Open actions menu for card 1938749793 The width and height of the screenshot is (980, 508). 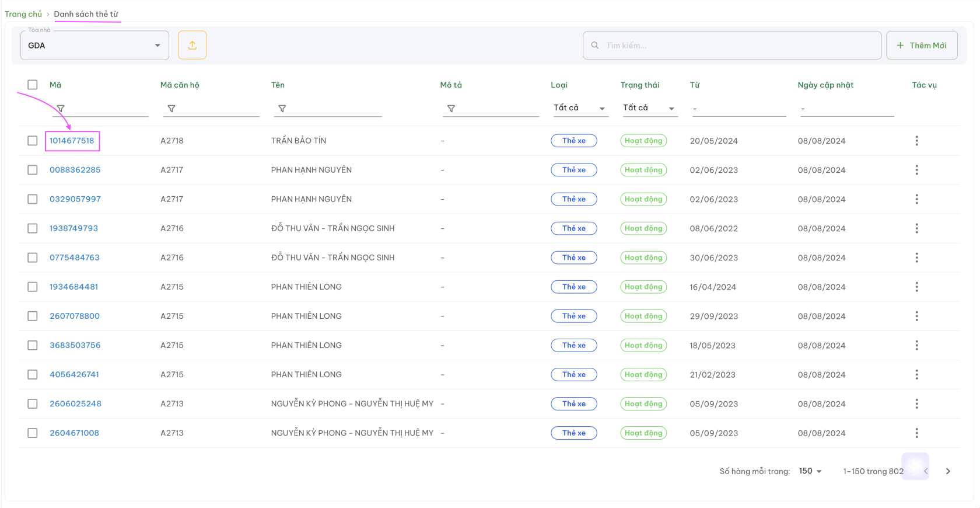pyautogui.click(x=916, y=228)
